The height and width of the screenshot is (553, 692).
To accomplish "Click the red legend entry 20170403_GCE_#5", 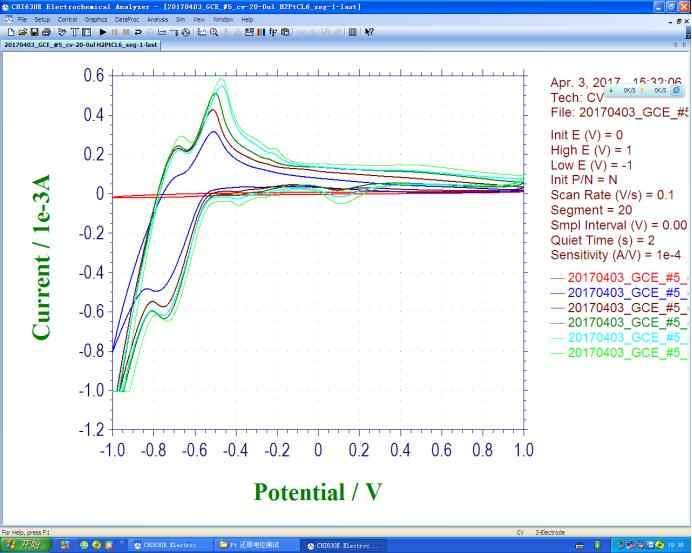I will point(619,278).
